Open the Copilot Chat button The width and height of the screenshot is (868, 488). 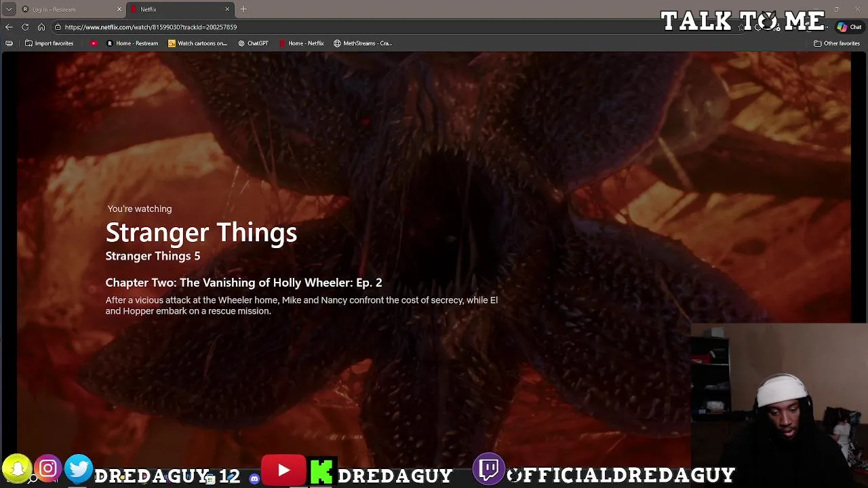(849, 27)
